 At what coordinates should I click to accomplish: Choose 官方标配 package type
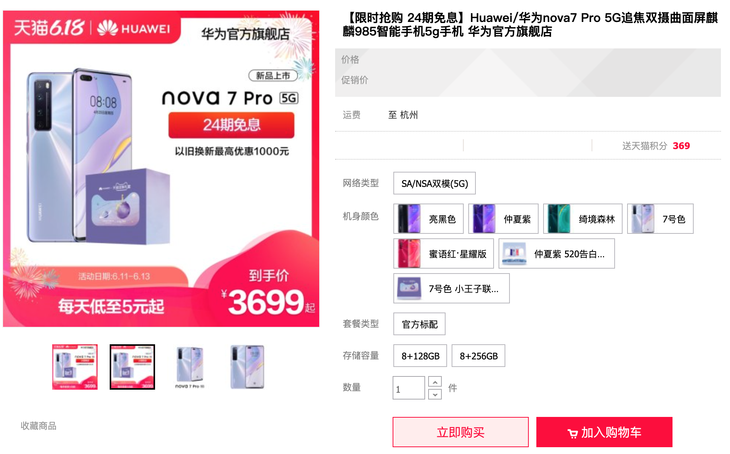click(419, 324)
